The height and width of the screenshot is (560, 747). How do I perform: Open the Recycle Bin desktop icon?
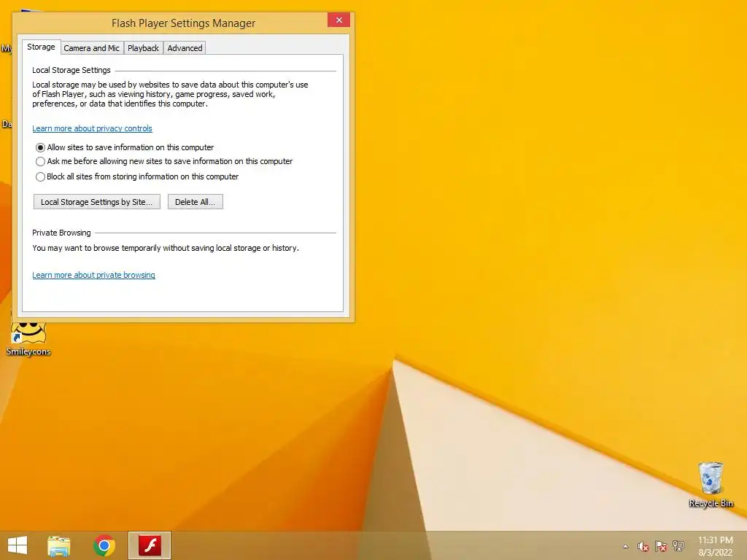(x=711, y=484)
